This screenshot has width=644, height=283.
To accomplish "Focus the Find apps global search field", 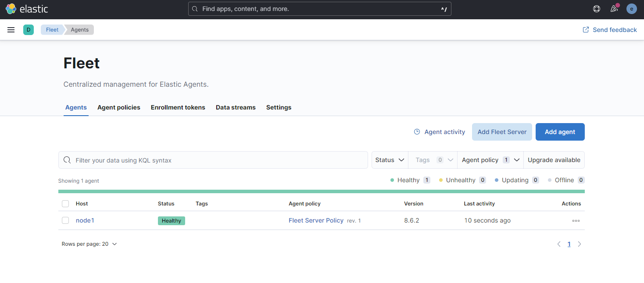I will tap(320, 9).
